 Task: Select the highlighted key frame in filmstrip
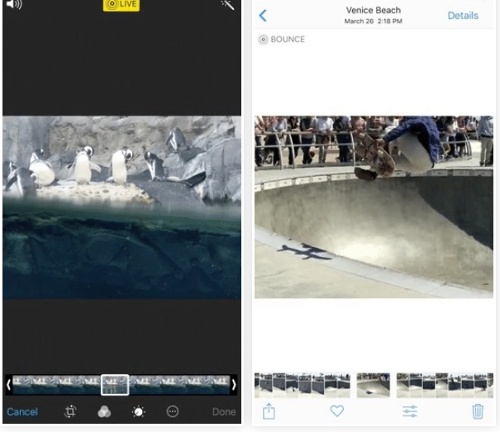tap(115, 385)
